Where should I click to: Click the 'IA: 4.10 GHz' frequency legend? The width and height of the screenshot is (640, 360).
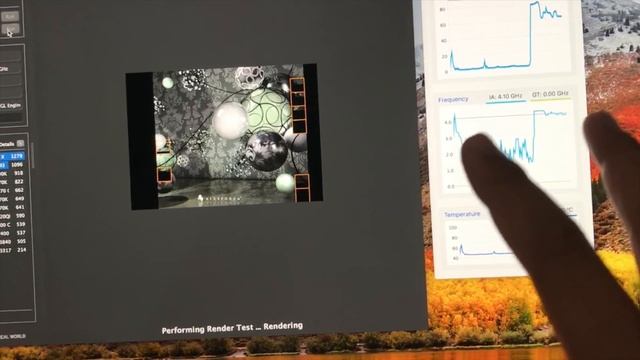point(506,97)
